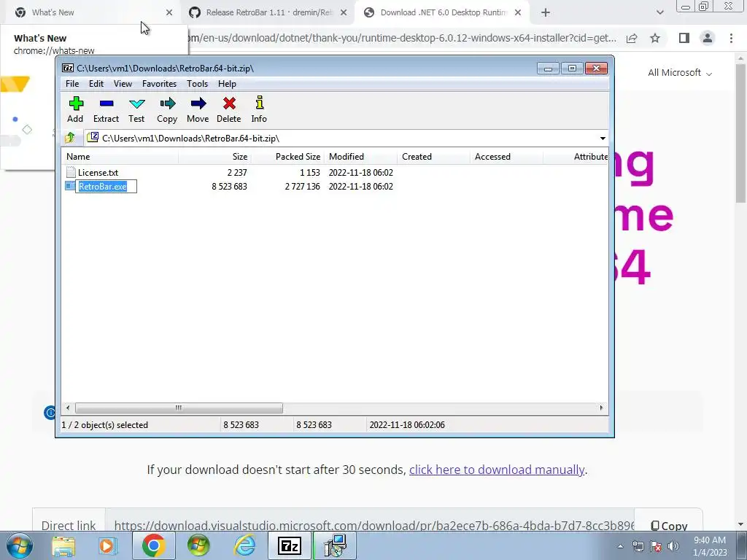Open the taskbar clock showing 9:40 AM
Image resolution: width=747 pixels, height=560 pixels.
pos(710,546)
